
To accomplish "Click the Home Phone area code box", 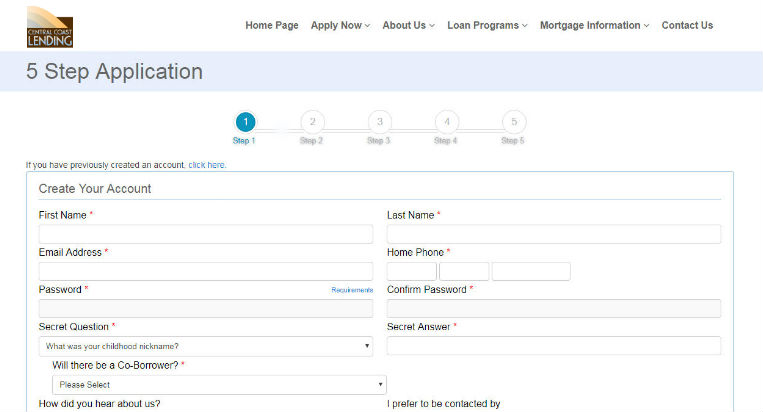I will pos(412,271).
